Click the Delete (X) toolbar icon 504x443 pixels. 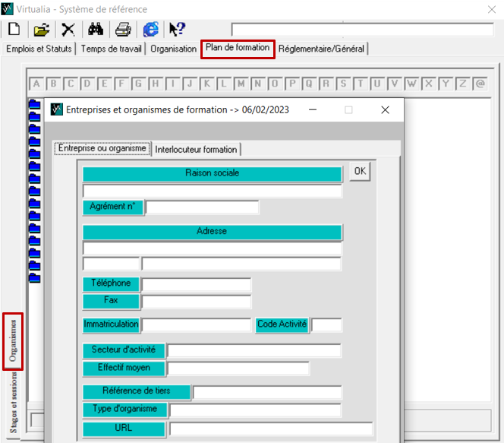[x=68, y=30]
